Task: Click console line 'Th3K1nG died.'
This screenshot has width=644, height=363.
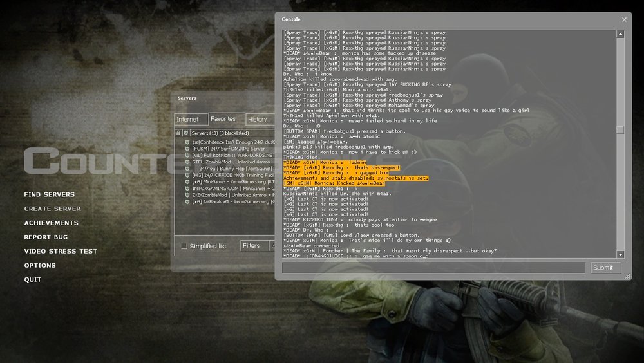Action: (302, 157)
